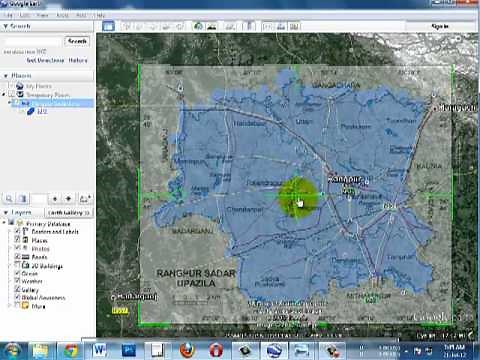The image size is (480, 360).
Task: Toggle the Global Awareness layer checkbox
Action: tap(18, 297)
